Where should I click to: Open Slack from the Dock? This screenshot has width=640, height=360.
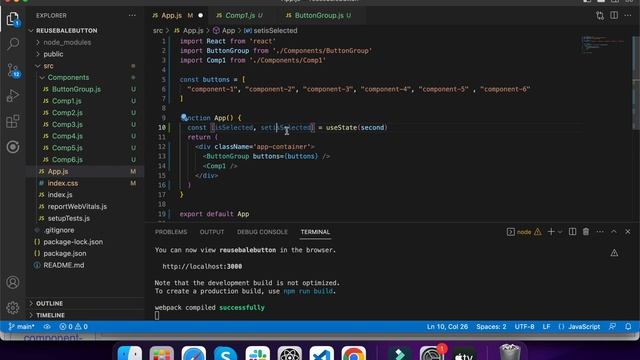click(x=258, y=353)
